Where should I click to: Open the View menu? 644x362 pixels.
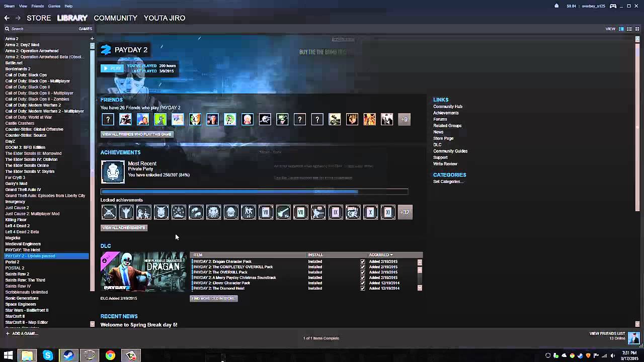point(23,6)
